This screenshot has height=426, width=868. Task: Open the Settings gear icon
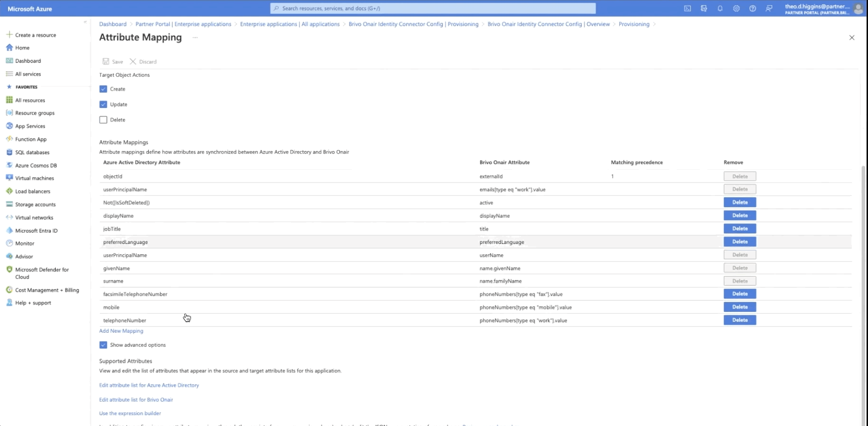736,9
